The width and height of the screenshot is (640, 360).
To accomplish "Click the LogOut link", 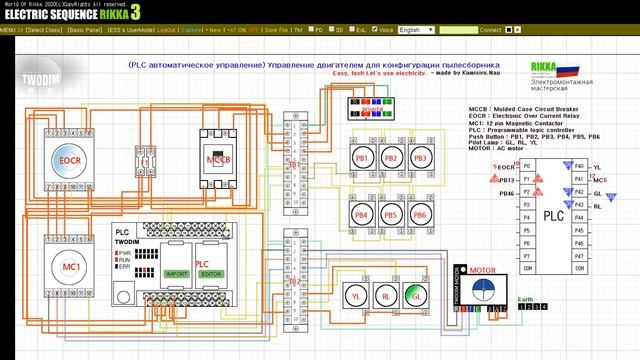I will (x=166, y=30).
